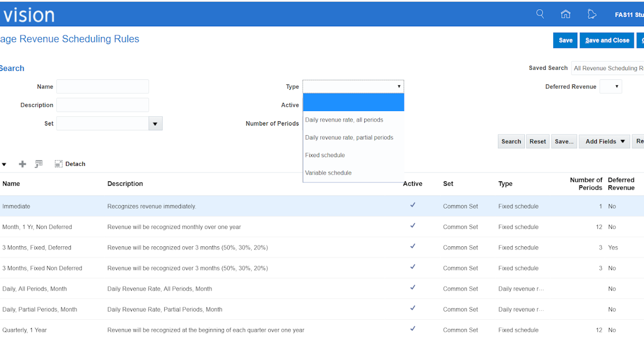This screenshot has width=644, height=338.
Task: Select Fixed schedule from Type list
Action: tap(324, 155)
